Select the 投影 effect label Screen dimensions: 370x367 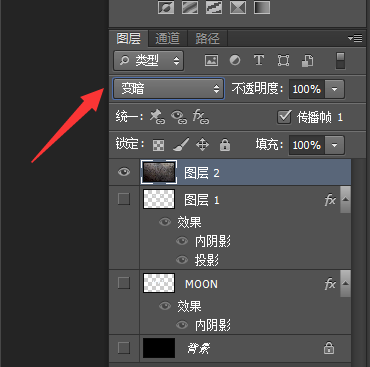pos(207,260)
